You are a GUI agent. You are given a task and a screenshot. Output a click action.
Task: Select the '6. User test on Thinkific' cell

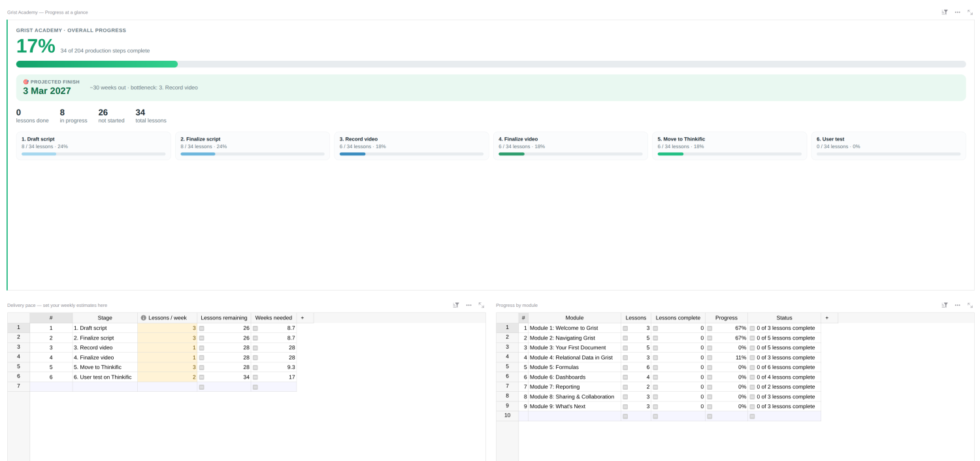point(105,377)
